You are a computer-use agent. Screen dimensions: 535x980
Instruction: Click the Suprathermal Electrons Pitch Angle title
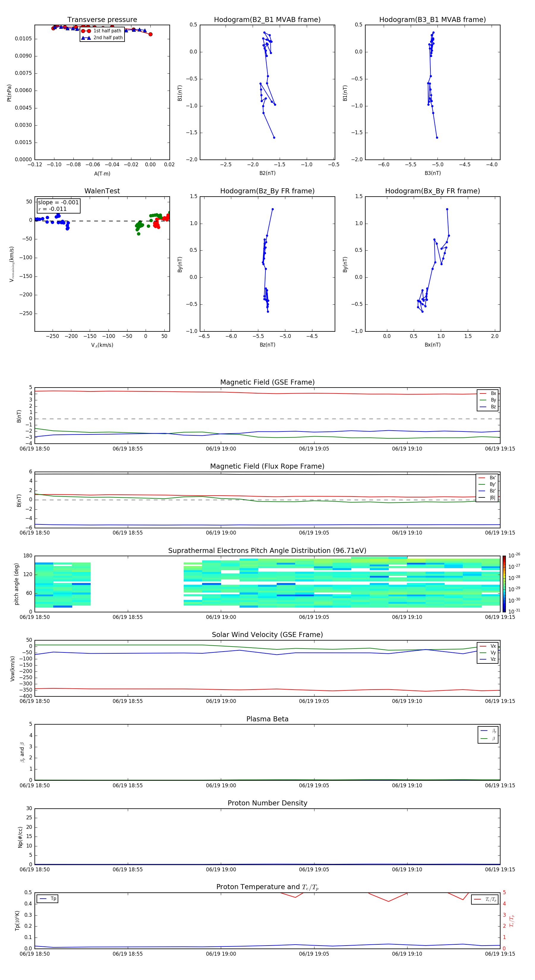(267, 551)
